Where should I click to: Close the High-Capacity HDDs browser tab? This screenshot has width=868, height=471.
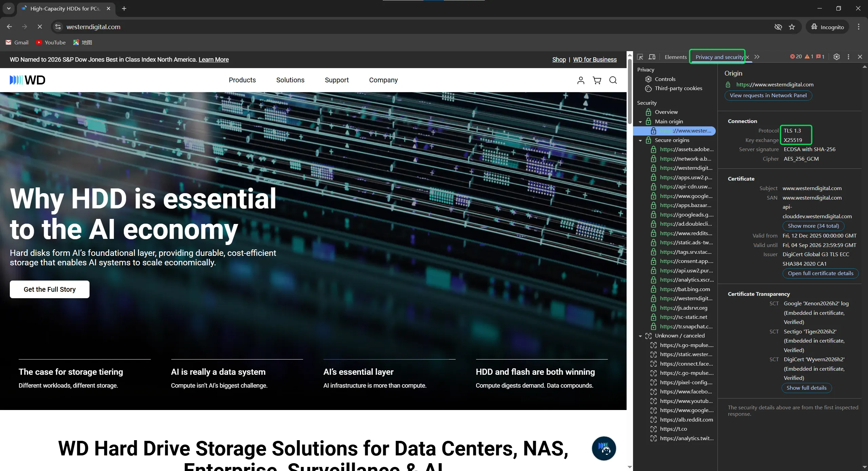108,8
